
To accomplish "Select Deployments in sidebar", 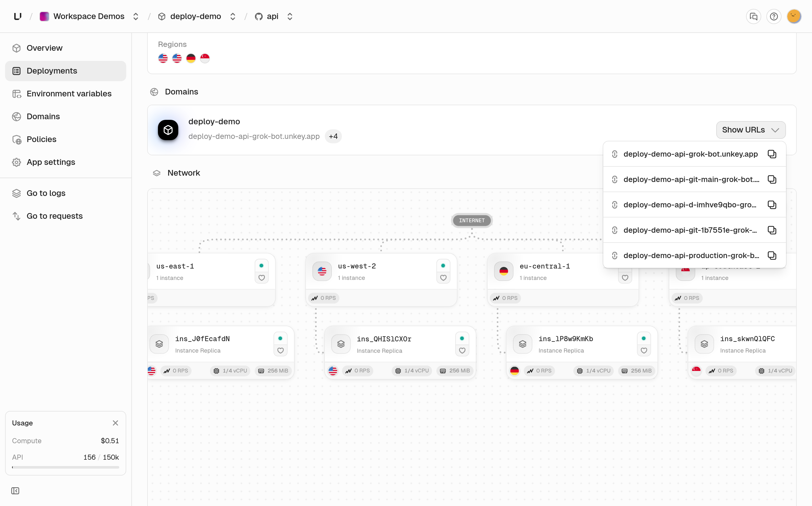I will (66, 71).
